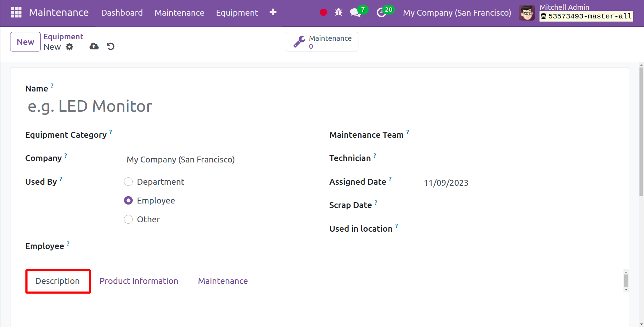This screenshot has width=644, height=327.
Task: Open company switcher My Company (San Francisco)
Action: (x=457, y=13)
